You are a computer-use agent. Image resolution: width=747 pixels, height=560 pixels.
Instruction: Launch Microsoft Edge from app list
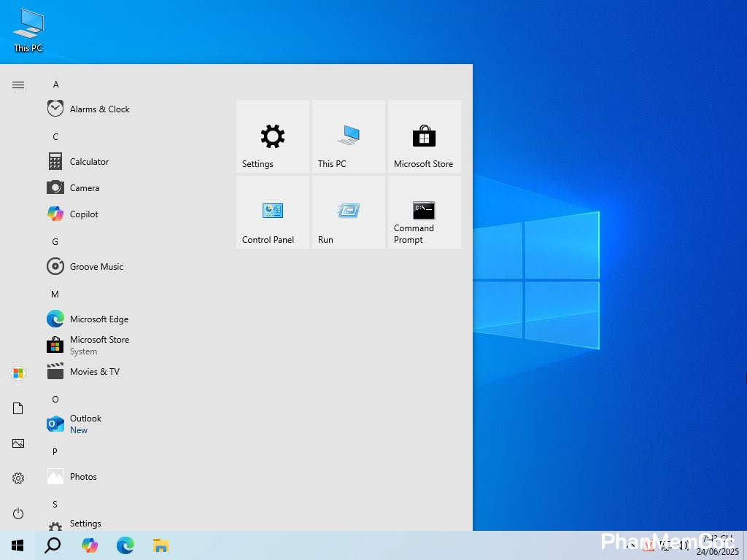(x=98, y=319)
